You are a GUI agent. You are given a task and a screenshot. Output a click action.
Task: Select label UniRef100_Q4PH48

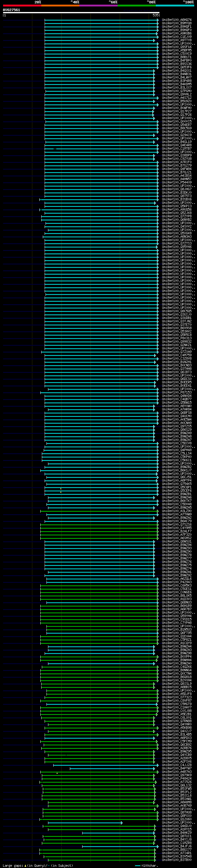tap(177, 450)
